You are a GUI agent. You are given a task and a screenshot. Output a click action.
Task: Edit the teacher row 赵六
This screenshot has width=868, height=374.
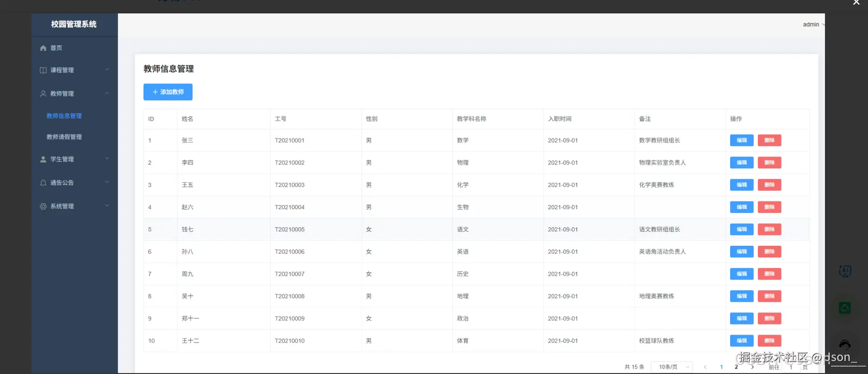[742, 207]
